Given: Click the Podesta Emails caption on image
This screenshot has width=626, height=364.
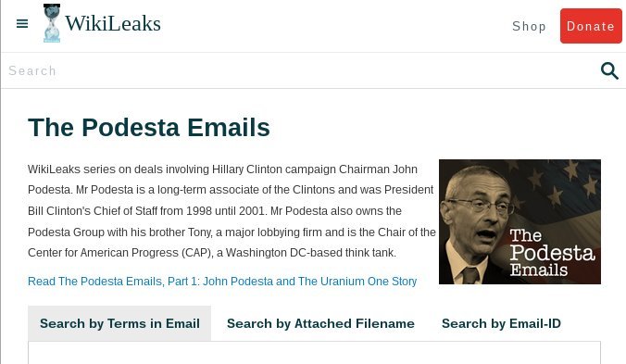Looking at the screenshot, I should tap(552, 253).
